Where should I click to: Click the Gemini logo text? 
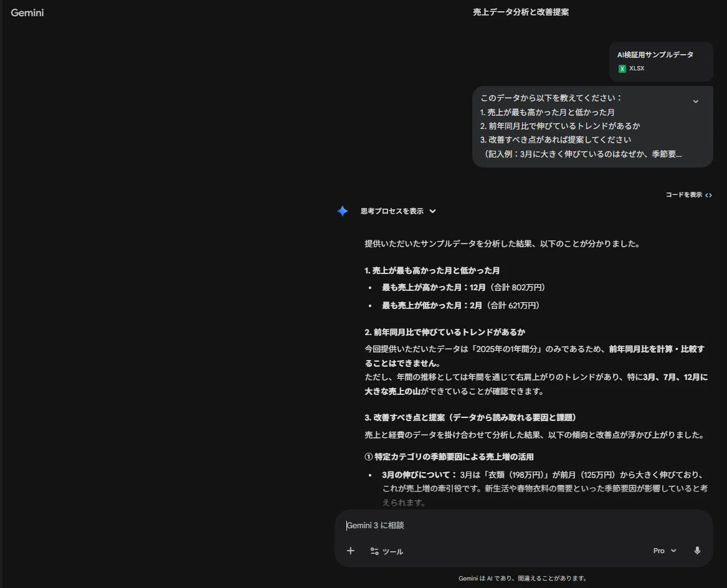point(27,13)
